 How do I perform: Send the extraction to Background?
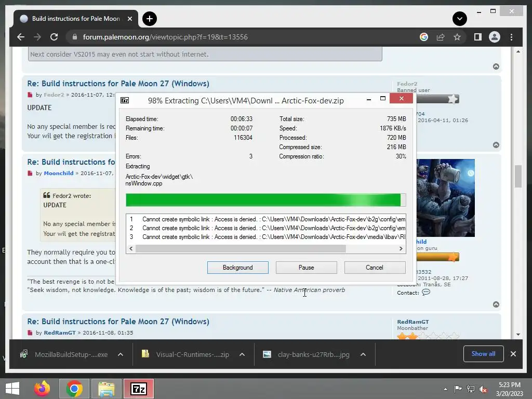[238, 268]
